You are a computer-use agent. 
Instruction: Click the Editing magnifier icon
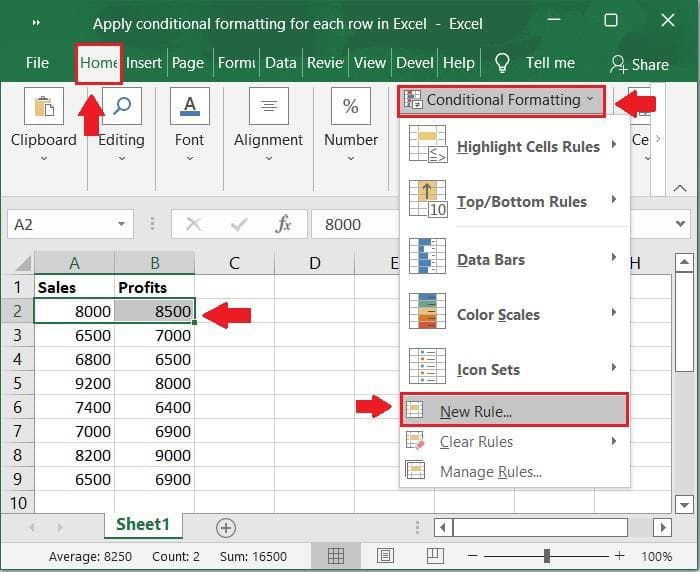point(122,106)
